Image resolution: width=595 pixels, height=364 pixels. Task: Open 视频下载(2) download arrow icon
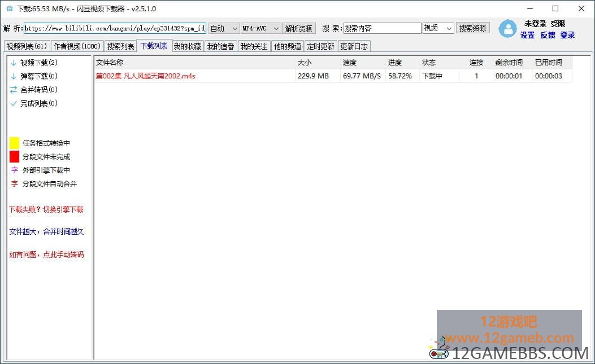tap(14, 63)
